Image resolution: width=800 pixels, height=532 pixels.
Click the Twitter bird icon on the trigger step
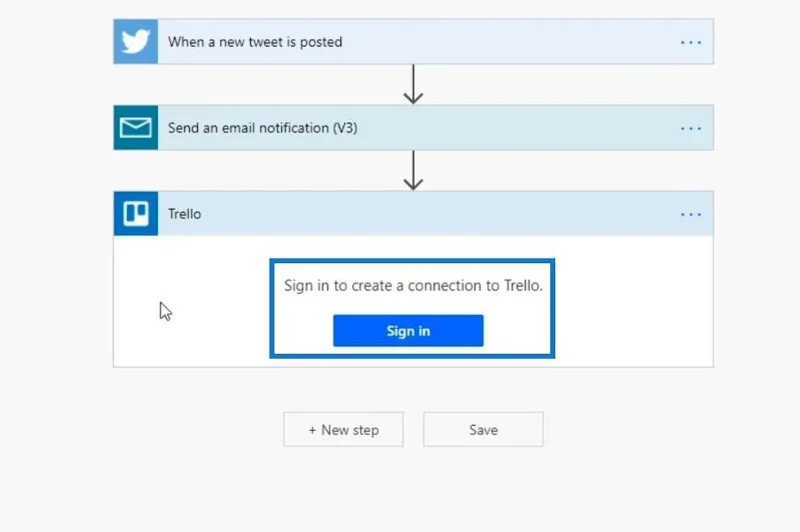[x=136, y=42]
